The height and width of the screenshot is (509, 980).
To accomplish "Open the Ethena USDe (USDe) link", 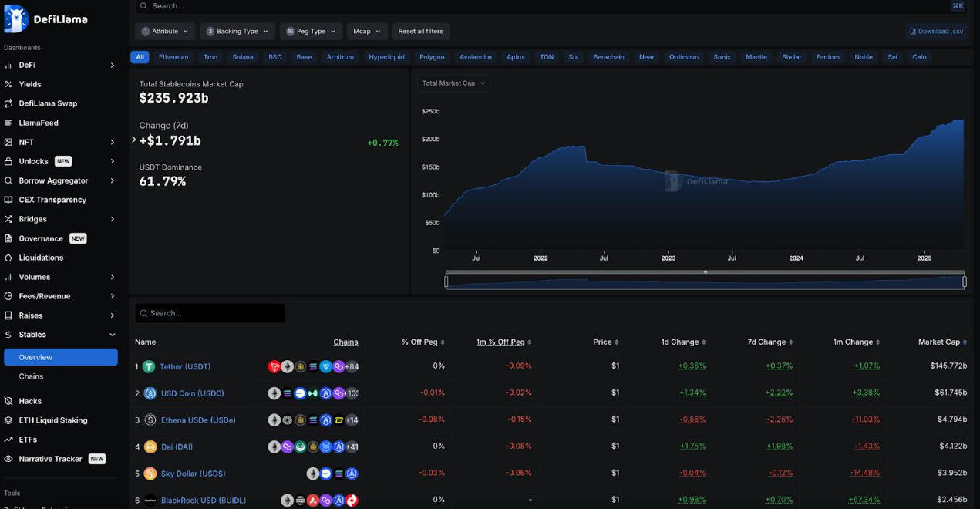I will click(x=198, y=420).
